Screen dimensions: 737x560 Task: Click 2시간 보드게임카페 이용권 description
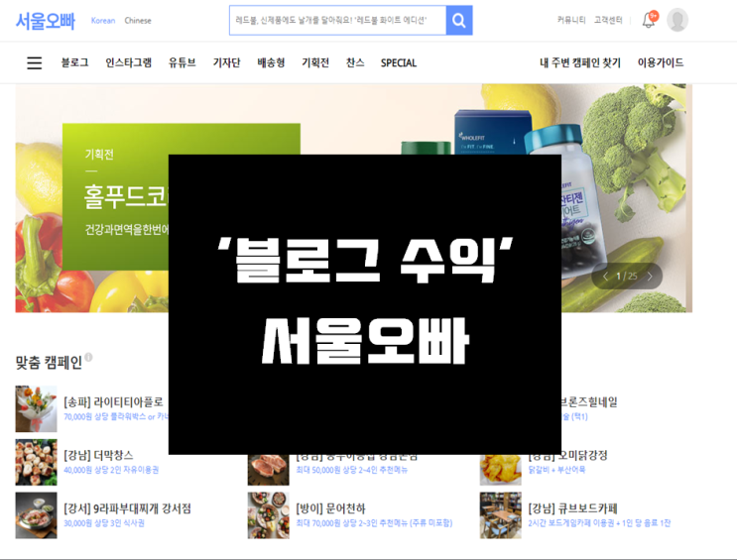pos(599,523)
